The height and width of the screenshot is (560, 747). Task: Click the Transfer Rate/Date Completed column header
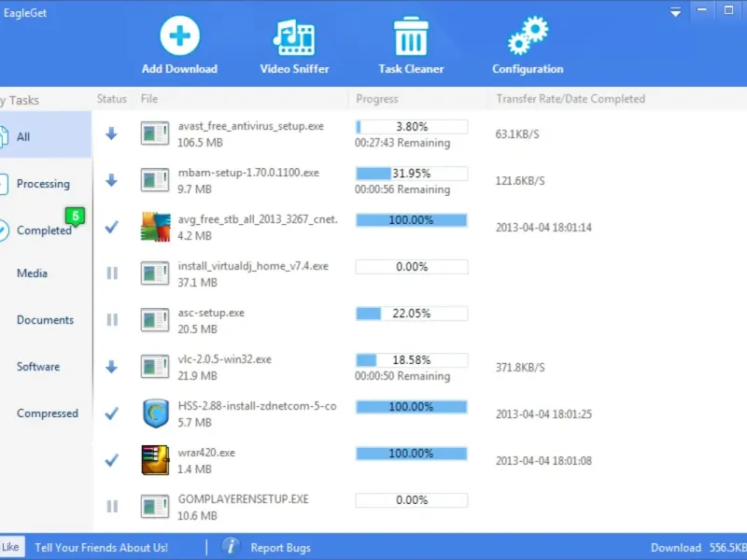pyautogui.click(x=571, y=99)
